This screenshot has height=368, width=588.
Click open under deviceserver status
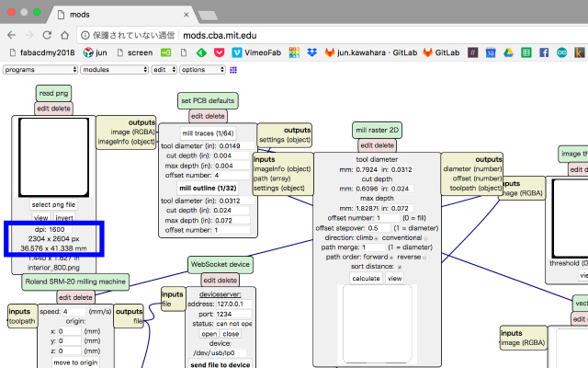point(209,334)
